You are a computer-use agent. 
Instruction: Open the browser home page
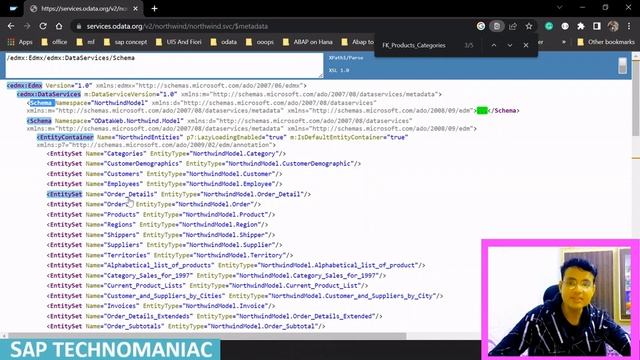coord(59,26)
